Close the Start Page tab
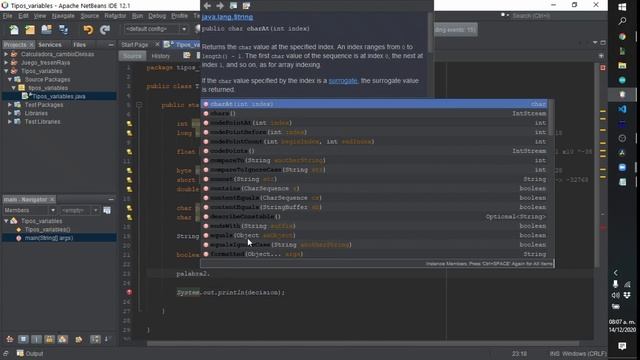Image resolution: width=640 pixels, height=360 pixels. pyautogui.click(x=157, y=44)
